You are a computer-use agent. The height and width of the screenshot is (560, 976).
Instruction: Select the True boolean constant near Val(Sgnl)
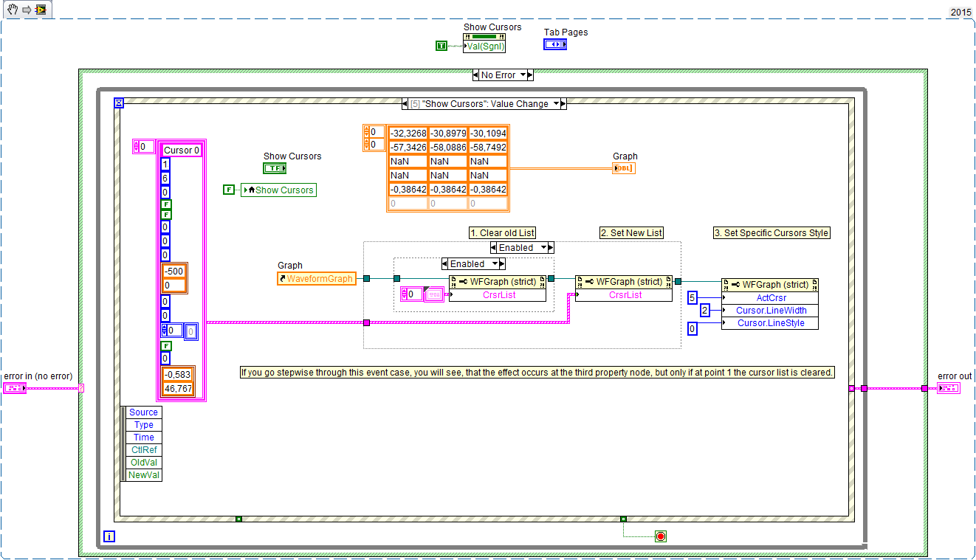(441, 46)
